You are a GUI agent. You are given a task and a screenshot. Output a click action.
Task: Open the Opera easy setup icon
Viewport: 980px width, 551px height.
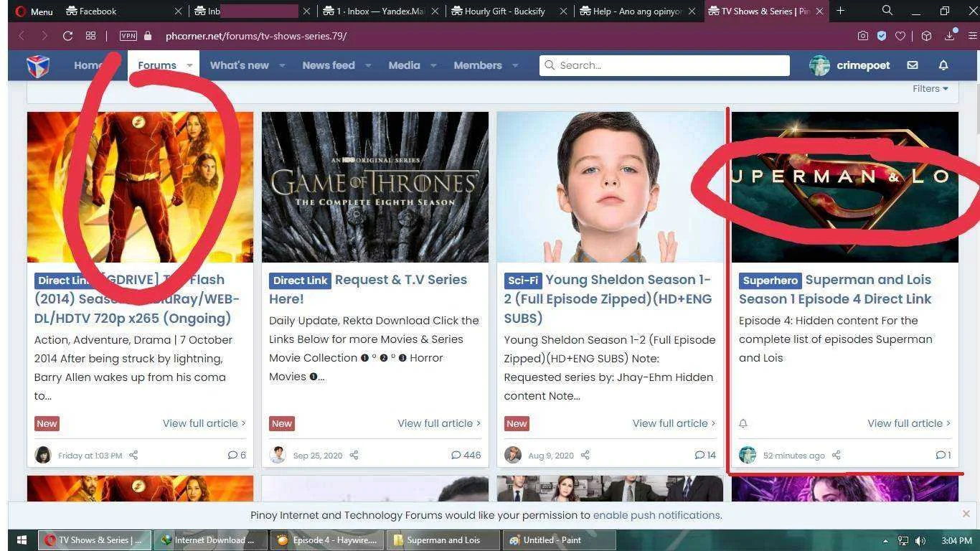[x=971, y=36]
